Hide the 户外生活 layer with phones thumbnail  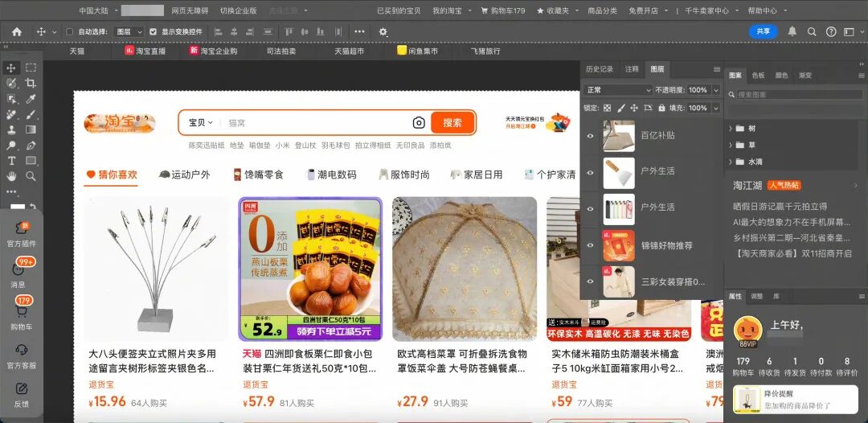(x=590, y=209)
